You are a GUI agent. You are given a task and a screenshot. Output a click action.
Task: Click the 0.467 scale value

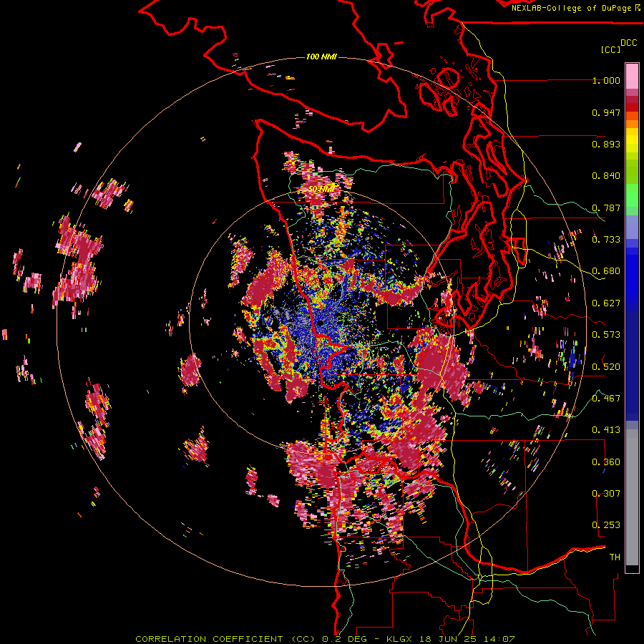(606, 399)
